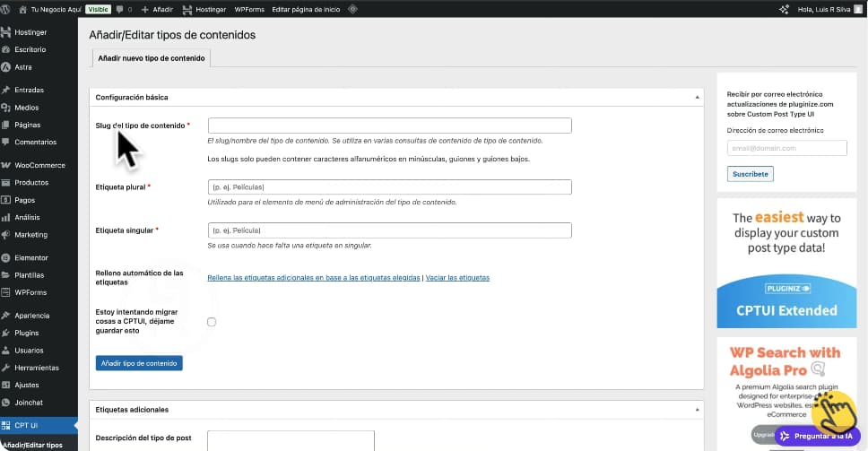Viewport: 868px width, 451px height.
Task: Focus the Etiqueta plural input field
Action: coord(390,187)
